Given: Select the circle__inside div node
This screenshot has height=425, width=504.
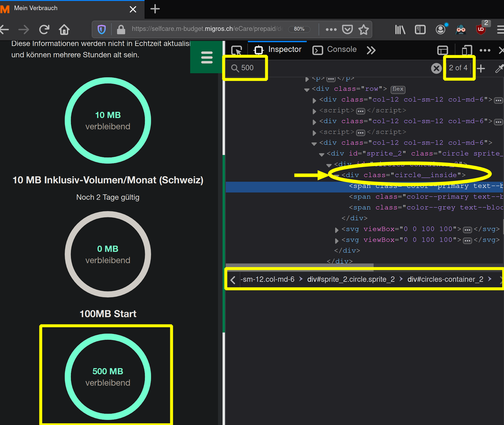Looking at the screenshot, I should pos(404,175).
